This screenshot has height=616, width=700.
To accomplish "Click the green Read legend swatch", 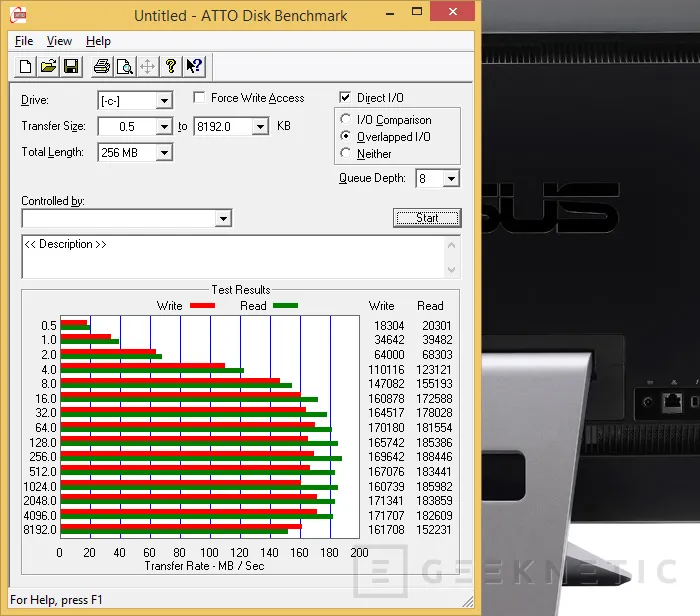I will pos(285,306).
